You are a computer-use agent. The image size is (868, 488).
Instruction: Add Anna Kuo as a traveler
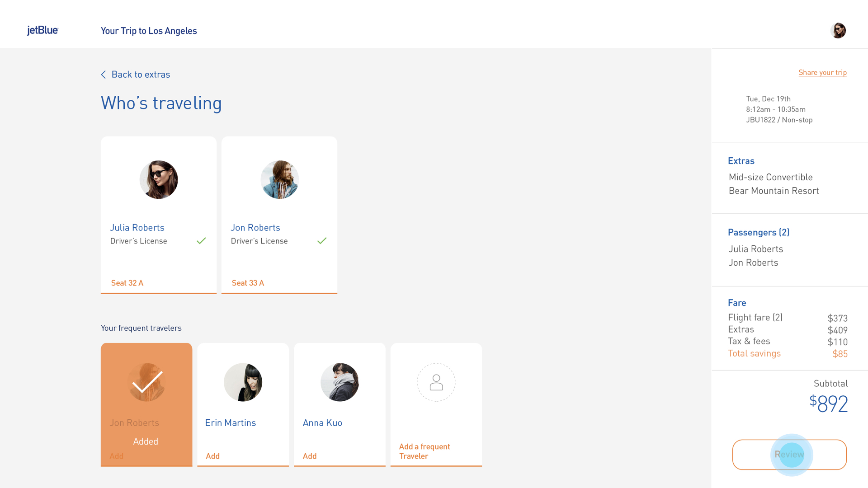tap(310, 456)
